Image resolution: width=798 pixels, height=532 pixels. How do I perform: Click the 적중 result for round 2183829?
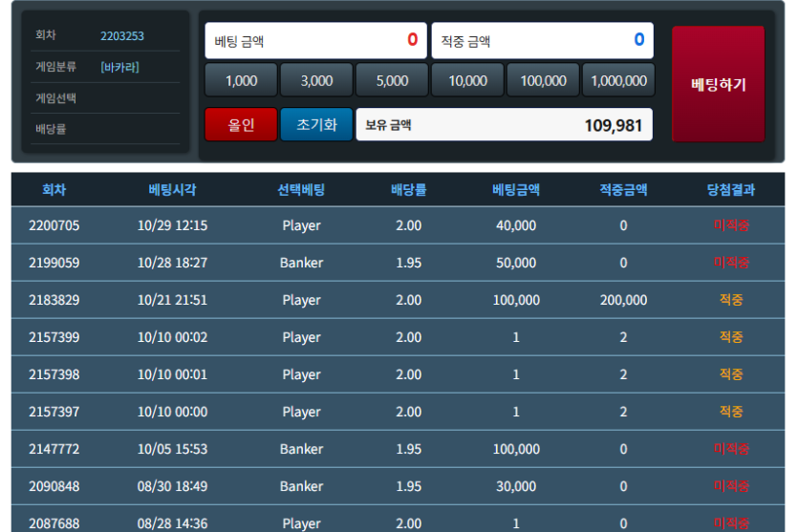click(x=731, y=300)
